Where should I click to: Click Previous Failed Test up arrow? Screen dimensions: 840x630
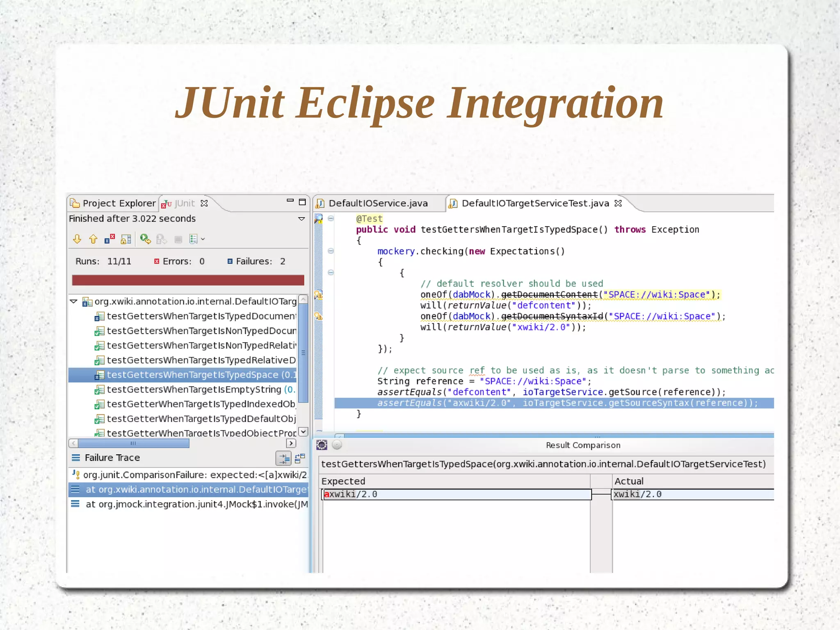[93, 239]
